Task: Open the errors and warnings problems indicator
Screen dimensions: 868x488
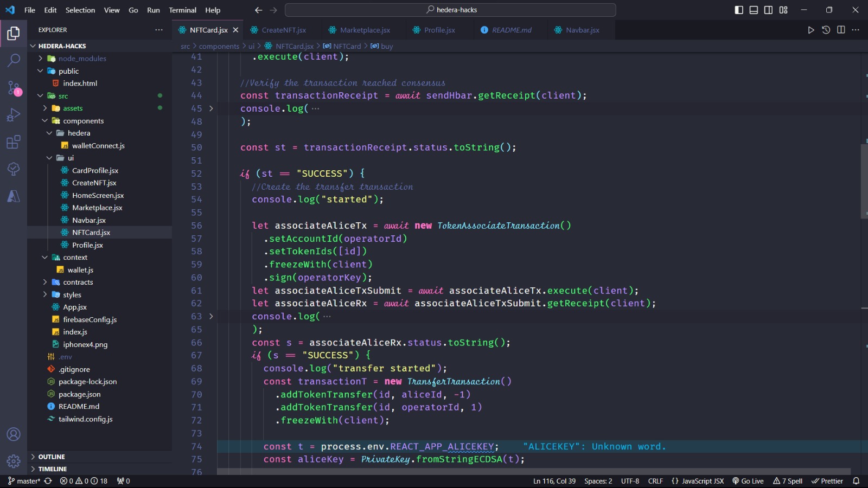Action: 84,481
